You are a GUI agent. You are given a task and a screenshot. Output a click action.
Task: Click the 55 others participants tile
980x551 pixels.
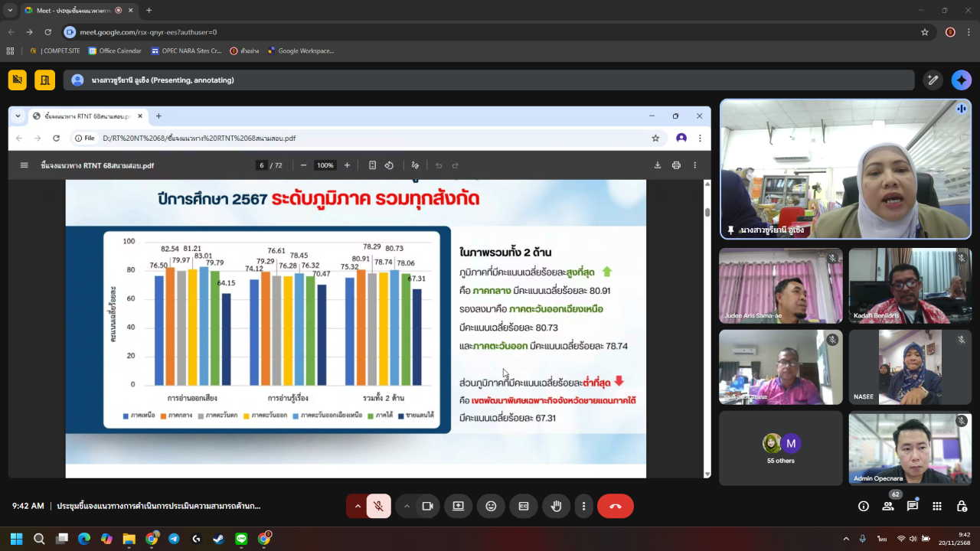pyautogui.click(x=780, y=448)
